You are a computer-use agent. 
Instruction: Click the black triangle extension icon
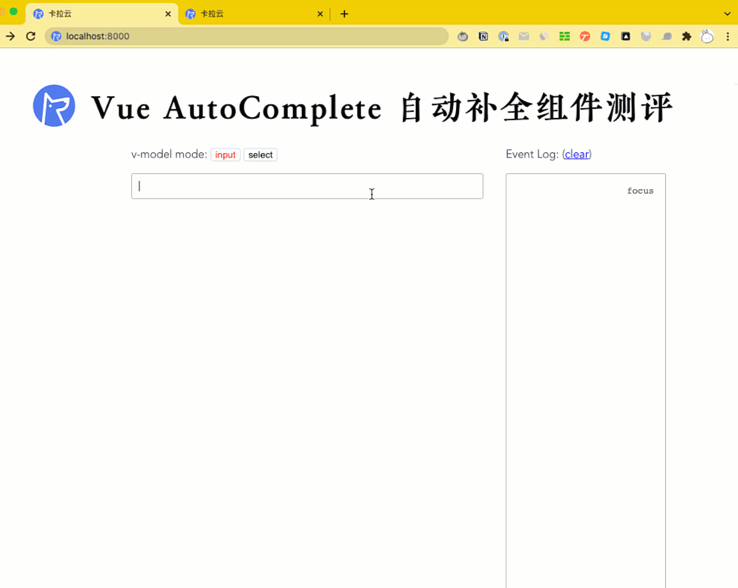pyautogui.click(x=626, y=36)
